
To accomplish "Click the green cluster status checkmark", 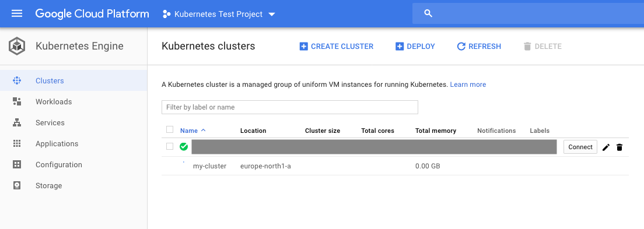I will click(184, 146).
